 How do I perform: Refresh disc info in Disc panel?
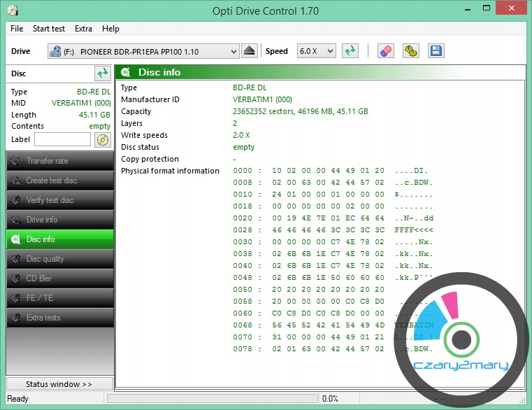pyautogui.click(x=103, y=73)
